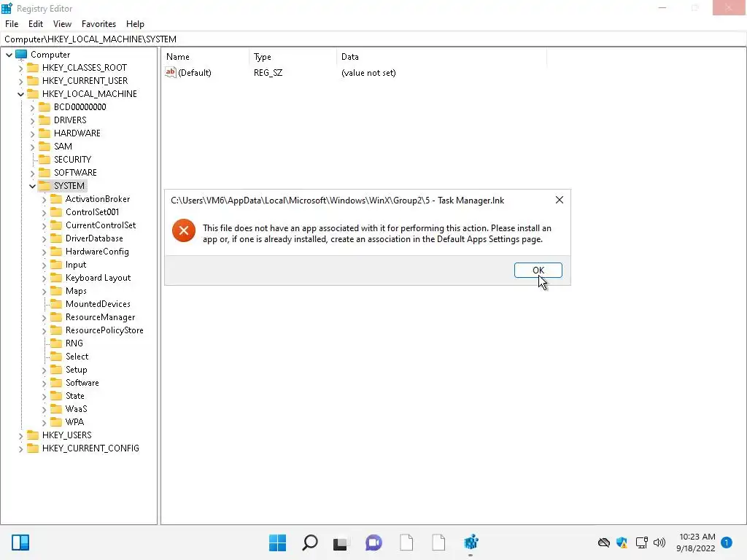This screenshot has width=747, height=560.
Task: Select the Input key
Action: tap(76, 264)
